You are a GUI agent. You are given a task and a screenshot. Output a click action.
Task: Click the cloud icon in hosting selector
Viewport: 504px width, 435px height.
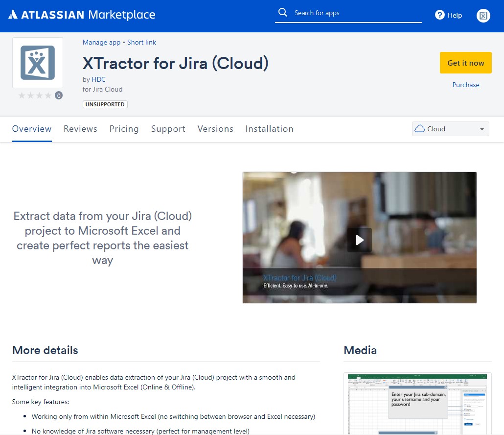[419, 129]
